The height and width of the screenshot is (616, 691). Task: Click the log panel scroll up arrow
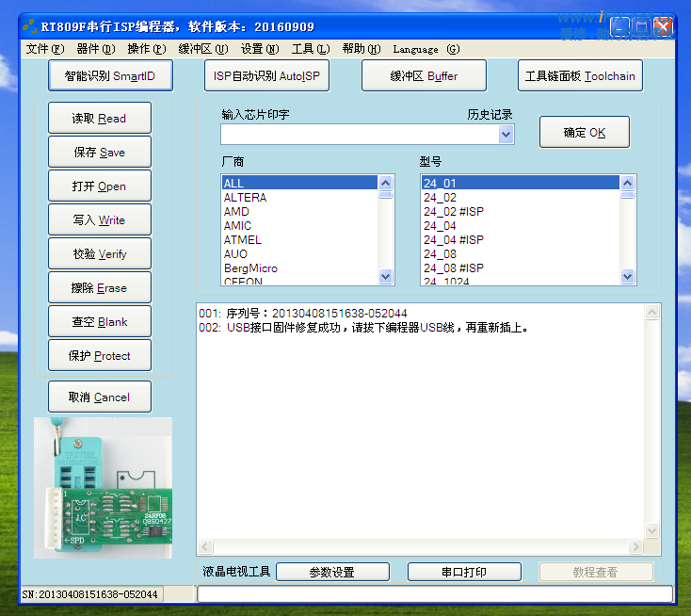pyautogui.click(x=651, y=312)
